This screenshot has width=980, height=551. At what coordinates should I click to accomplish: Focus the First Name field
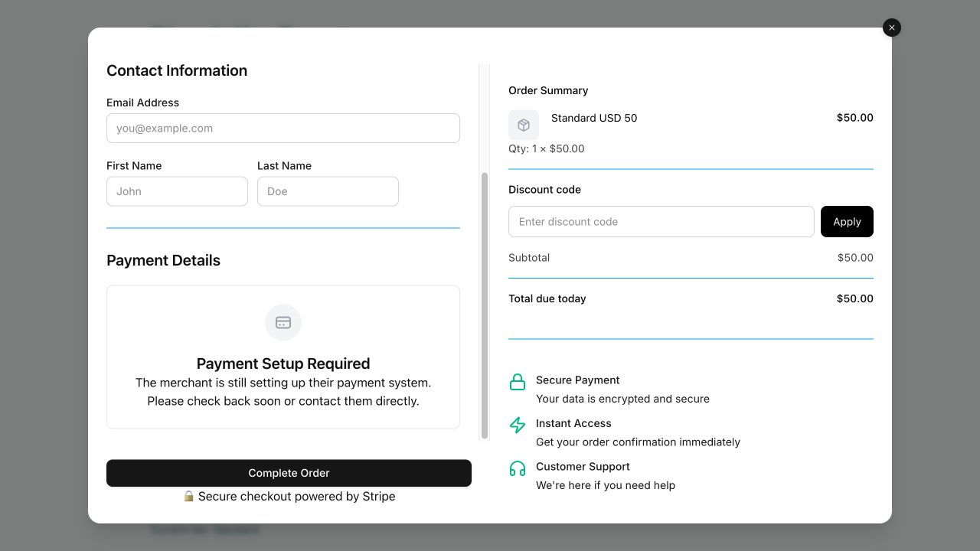tap(177, 191)
